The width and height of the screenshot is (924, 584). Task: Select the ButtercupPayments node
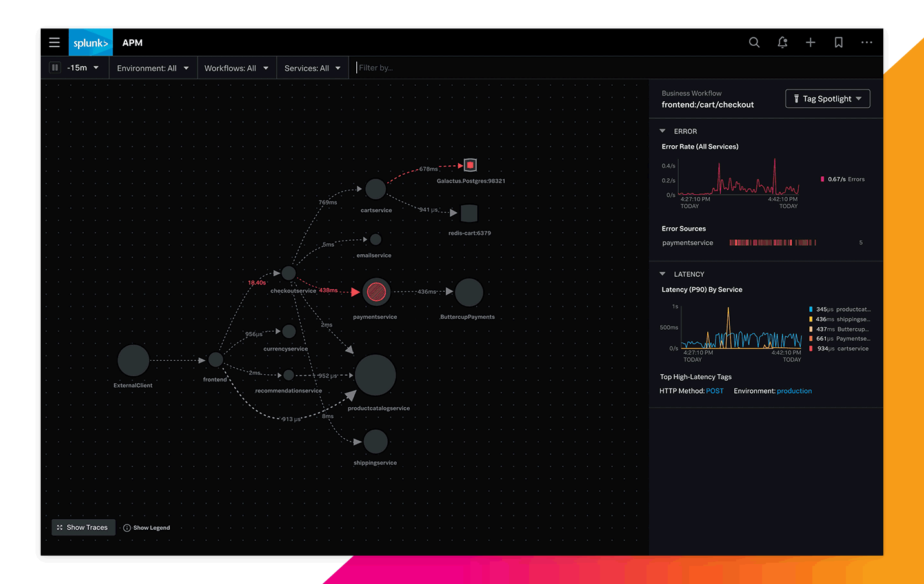click(469, 292)
